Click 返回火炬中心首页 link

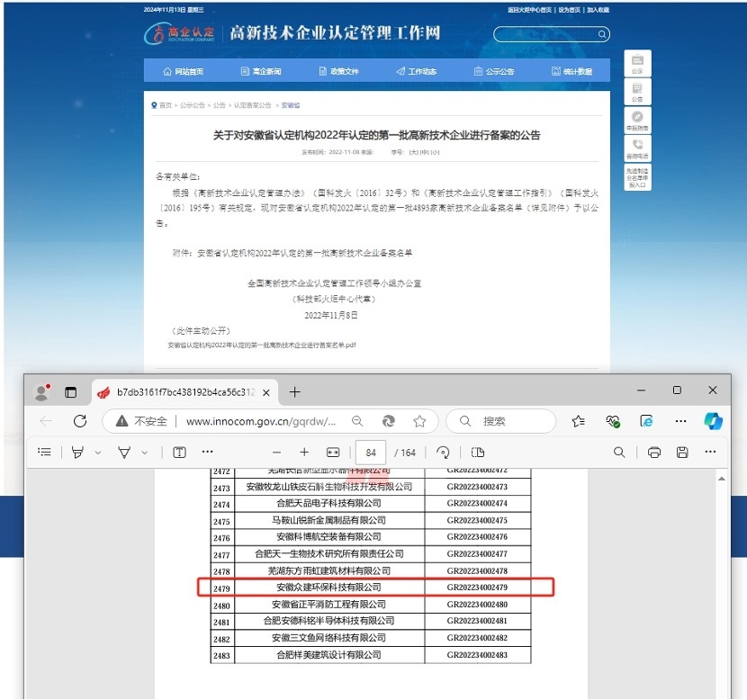(529, 10)
